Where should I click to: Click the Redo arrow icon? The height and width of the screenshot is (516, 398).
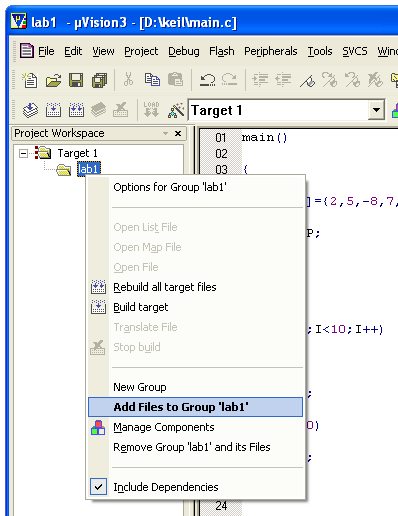click(229, 80)
